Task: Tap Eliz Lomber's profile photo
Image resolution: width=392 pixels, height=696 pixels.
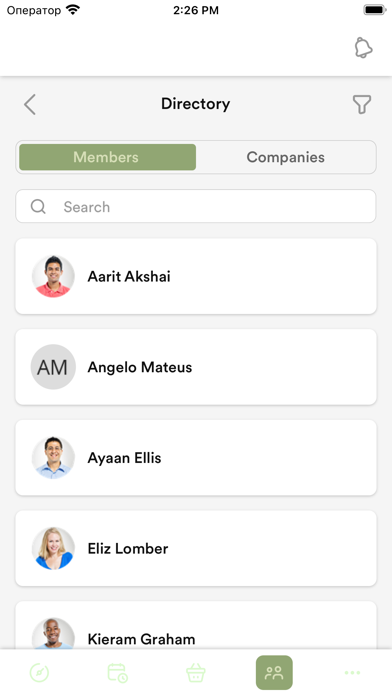Action: (53, 548)
